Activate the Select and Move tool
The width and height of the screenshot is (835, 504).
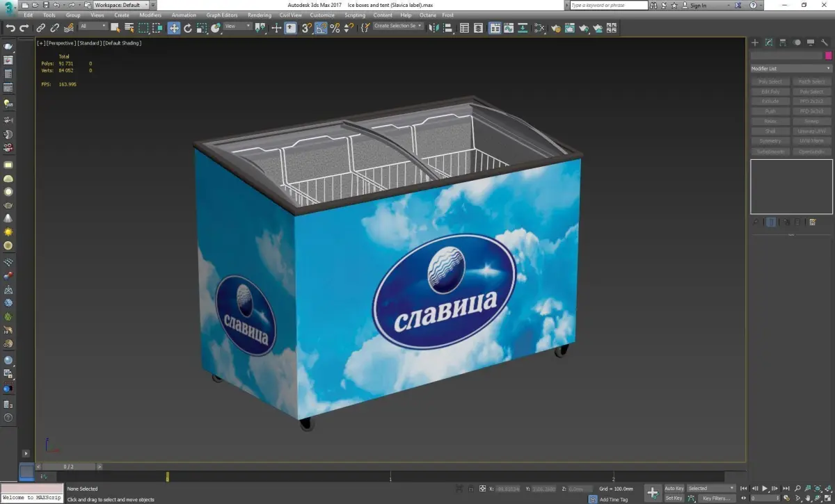[x=174, y=29]
